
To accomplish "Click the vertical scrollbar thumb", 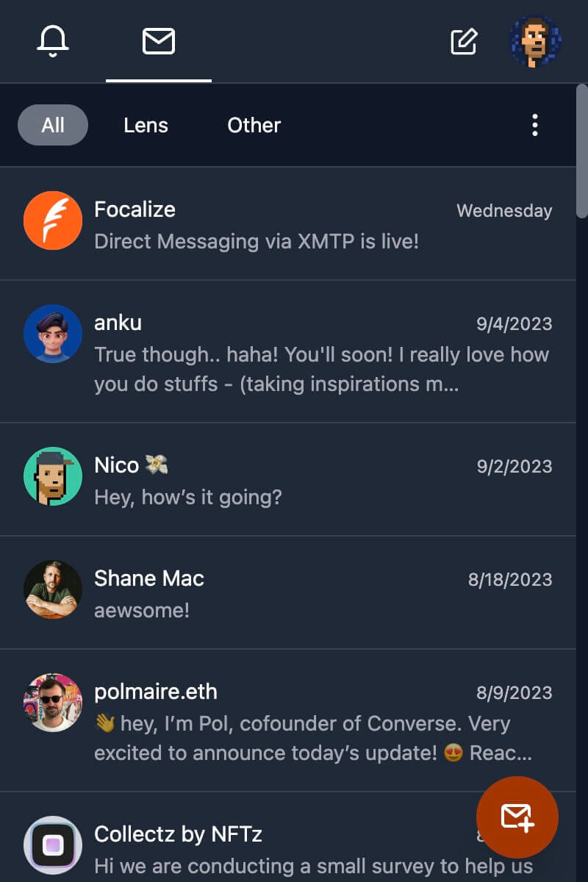I will tap(582, 150).
